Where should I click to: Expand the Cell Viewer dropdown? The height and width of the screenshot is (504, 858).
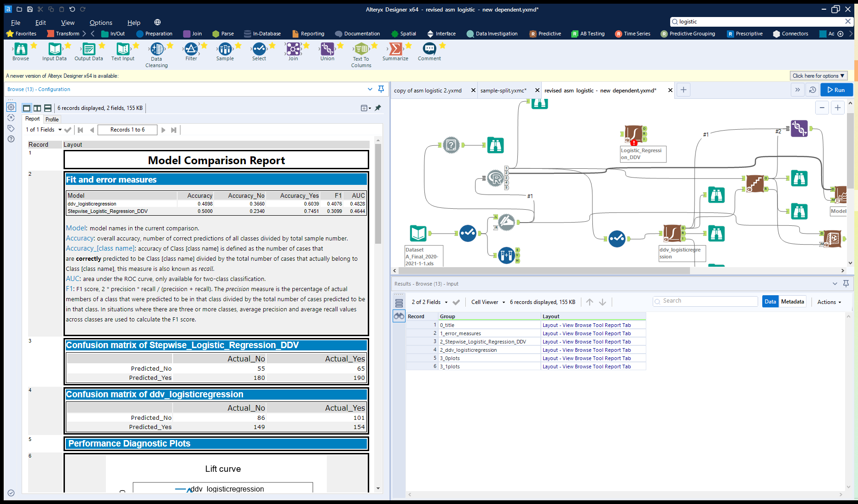click(488, 302)
